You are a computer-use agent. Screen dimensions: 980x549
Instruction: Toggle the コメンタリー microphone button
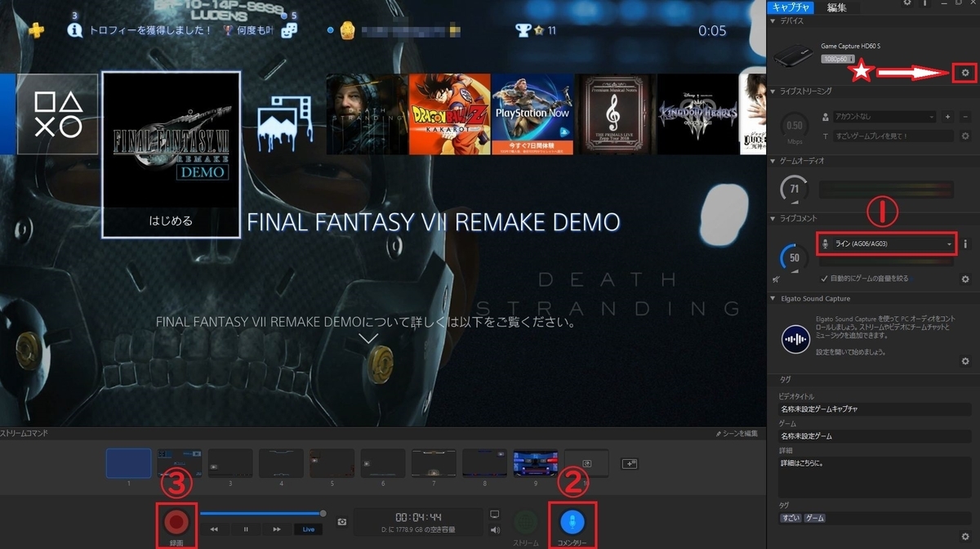[572, 521]
